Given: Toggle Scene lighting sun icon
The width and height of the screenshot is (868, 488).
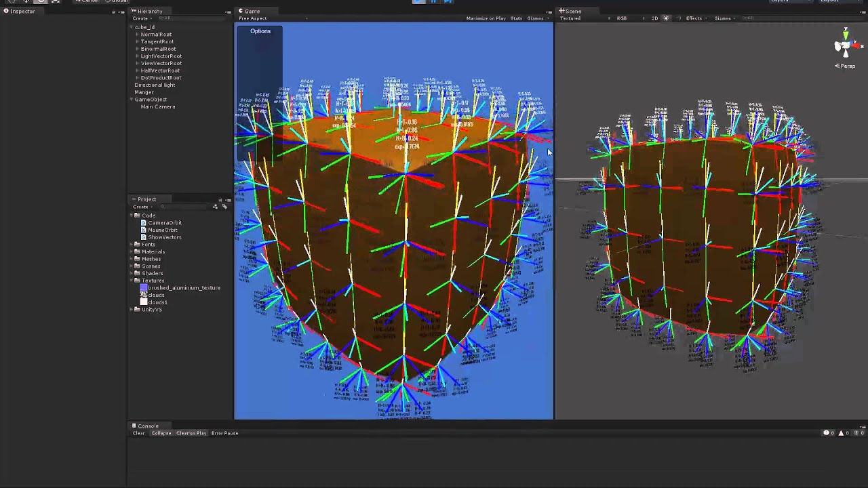Looking at the screenshot, I should point(666,18).
